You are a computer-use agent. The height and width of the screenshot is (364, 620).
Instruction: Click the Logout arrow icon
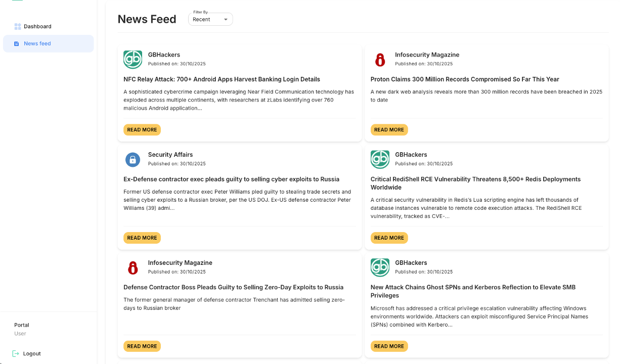pyautogui.click(x=16, y=353)
